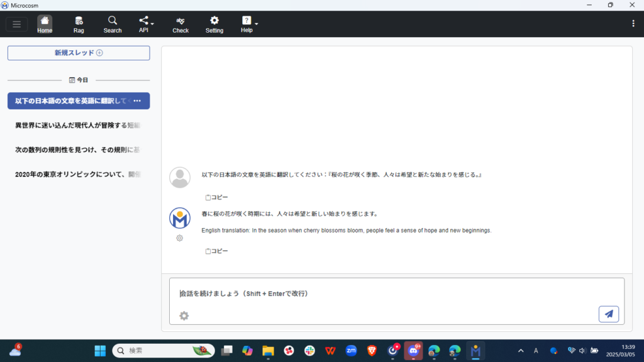Open the 次の数列の規則性 thread

coord(78,150)
